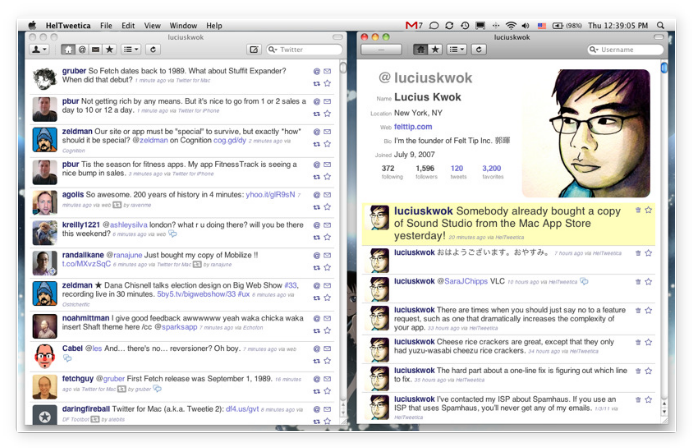692x448 pixels.
Task: Open the Window menu
Action: point(183,26)
